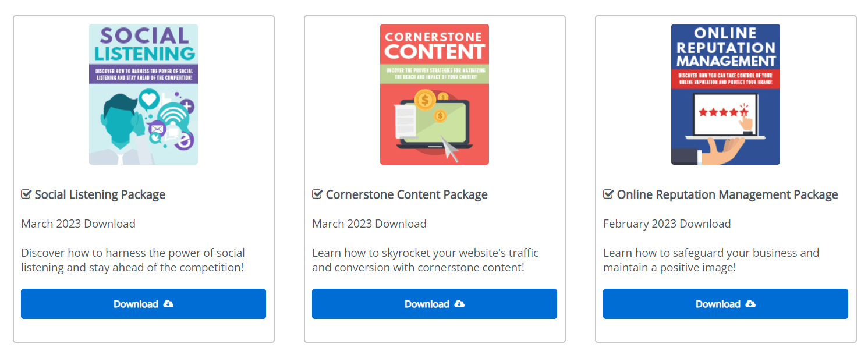Click March 2023 Download under Social Listening
Viewport: 868px width, 358px height.
pos(79,224)
